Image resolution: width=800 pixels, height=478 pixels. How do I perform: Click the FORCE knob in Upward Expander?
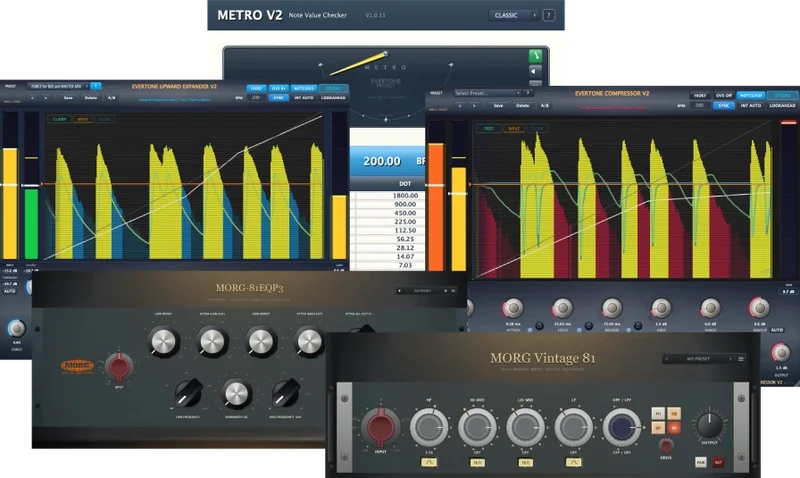pyautogui.click(x=16, y=329)
